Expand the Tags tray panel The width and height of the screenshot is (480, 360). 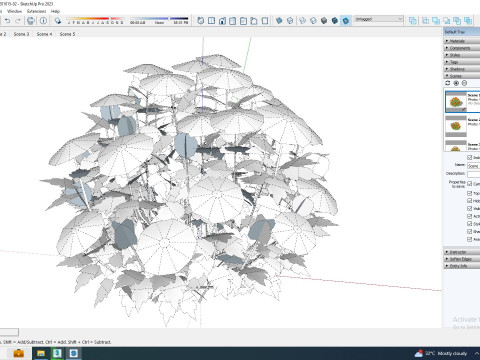(462, 62)
